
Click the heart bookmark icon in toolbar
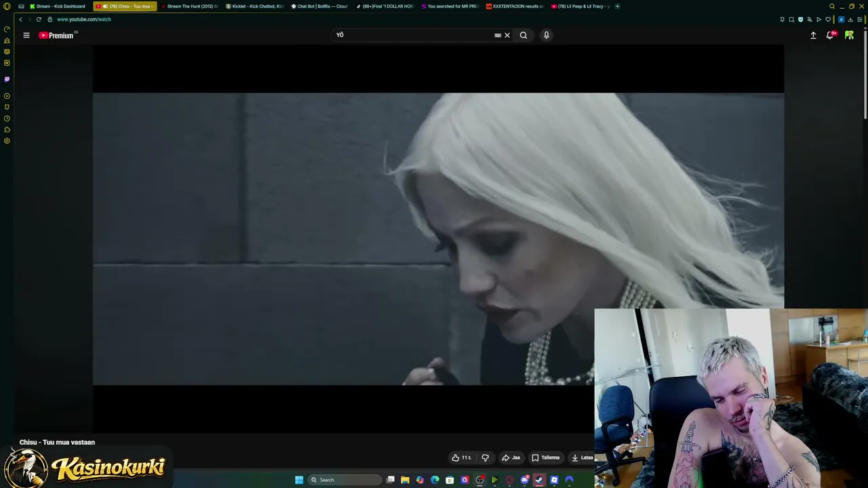[828, 20]
